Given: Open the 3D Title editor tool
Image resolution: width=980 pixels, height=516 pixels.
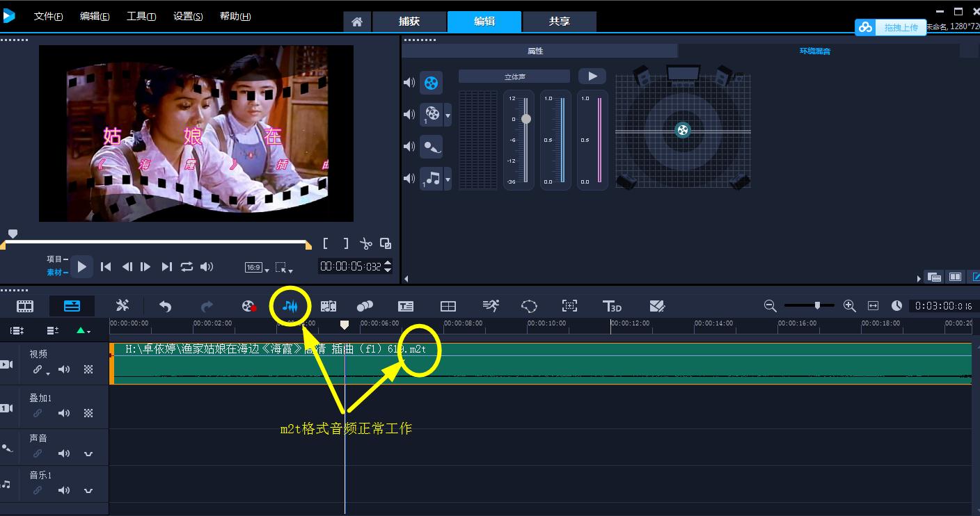Looking at the screenshot, I should point(612,306).
